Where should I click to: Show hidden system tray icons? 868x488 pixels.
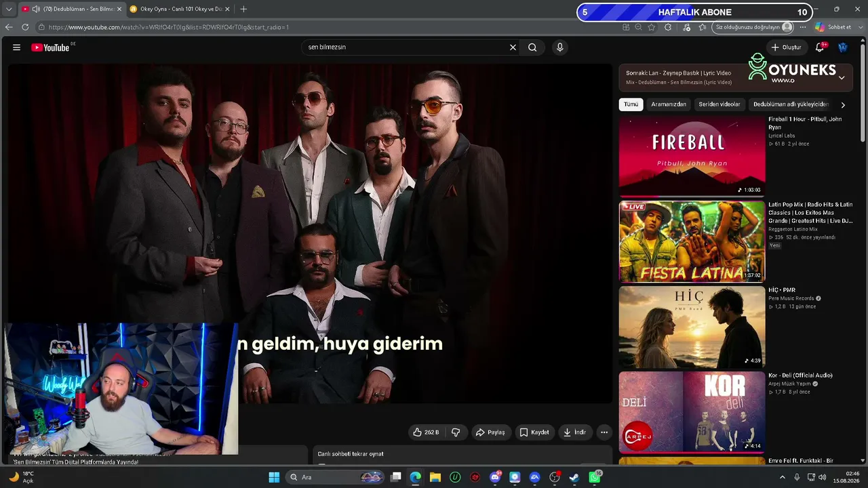[782, 477]
